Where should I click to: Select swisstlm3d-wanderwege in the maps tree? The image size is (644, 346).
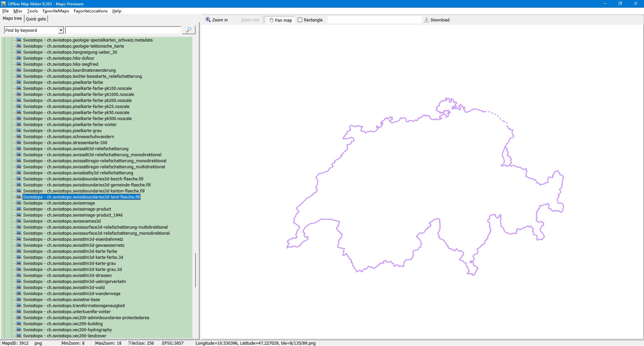pos(71,294)
